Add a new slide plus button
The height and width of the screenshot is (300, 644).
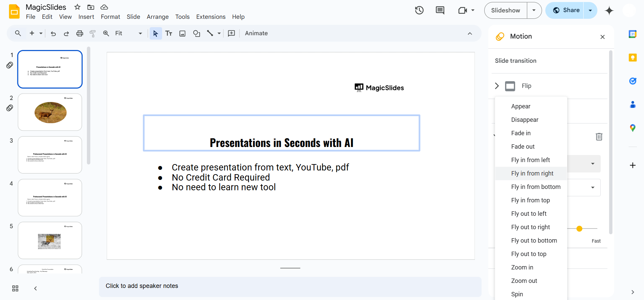(x=32, y=33)
